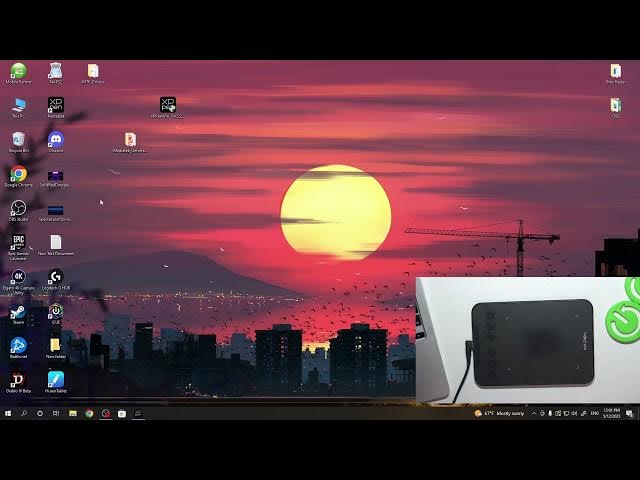The width and height of the screenshot is (640, 480).
Task: Open the Epic Games Launcher shortcut
Action: (18, 247)
